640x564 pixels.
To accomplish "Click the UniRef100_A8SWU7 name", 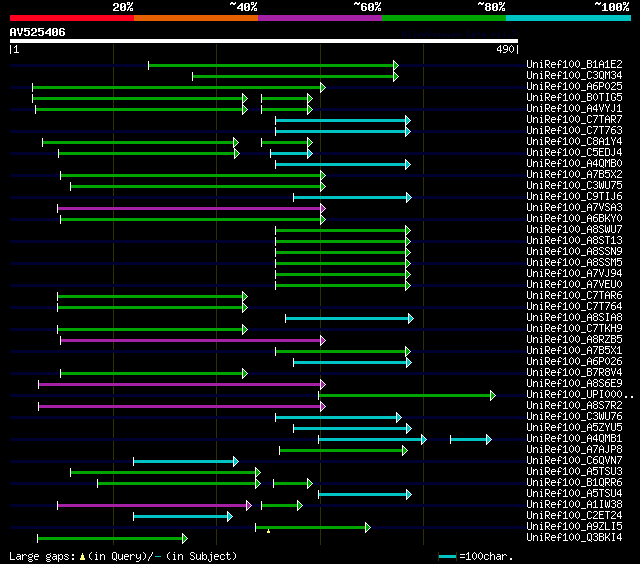I will pos(574,230).
